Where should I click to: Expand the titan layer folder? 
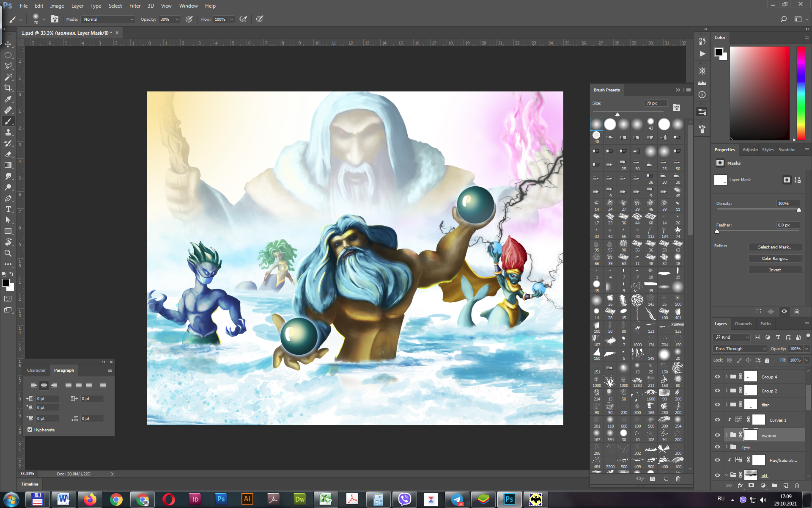tap(727, 405)
